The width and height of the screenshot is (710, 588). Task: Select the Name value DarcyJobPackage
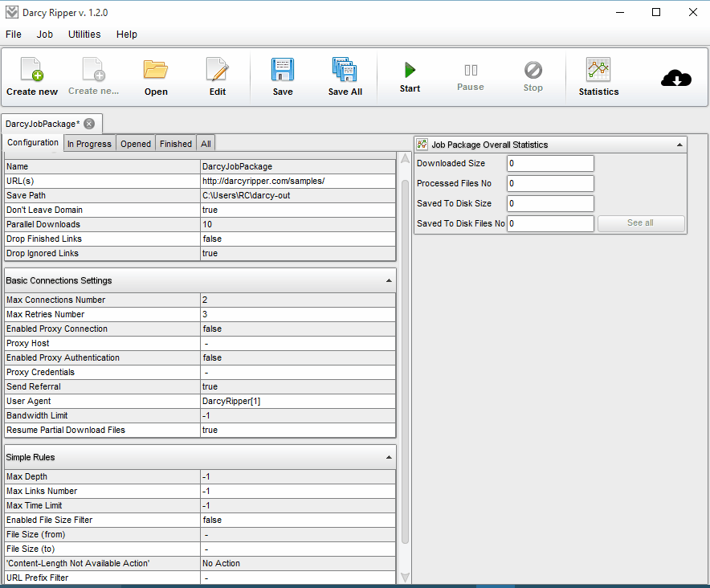pos(237,167)
